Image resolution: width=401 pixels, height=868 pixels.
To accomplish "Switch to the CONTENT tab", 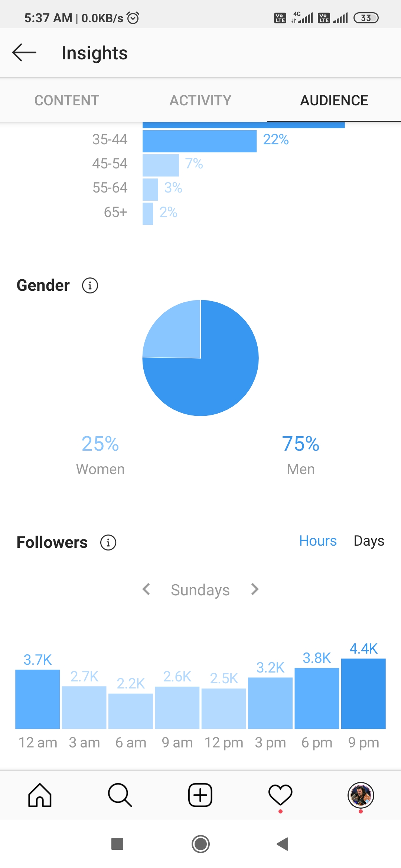I will [x=67, y=100].
